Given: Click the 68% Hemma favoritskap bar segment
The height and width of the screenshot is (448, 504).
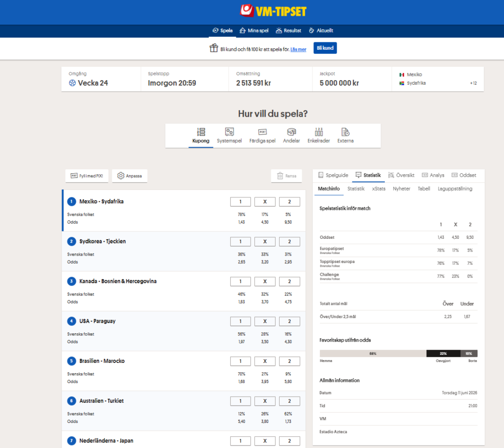Looking at the screenshot, I should (x=373, y=353).
